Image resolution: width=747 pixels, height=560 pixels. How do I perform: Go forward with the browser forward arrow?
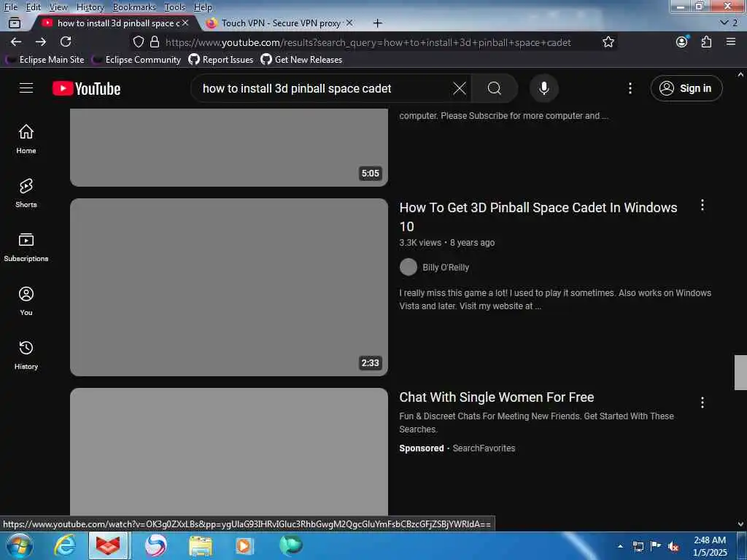[x=41, y=42]
